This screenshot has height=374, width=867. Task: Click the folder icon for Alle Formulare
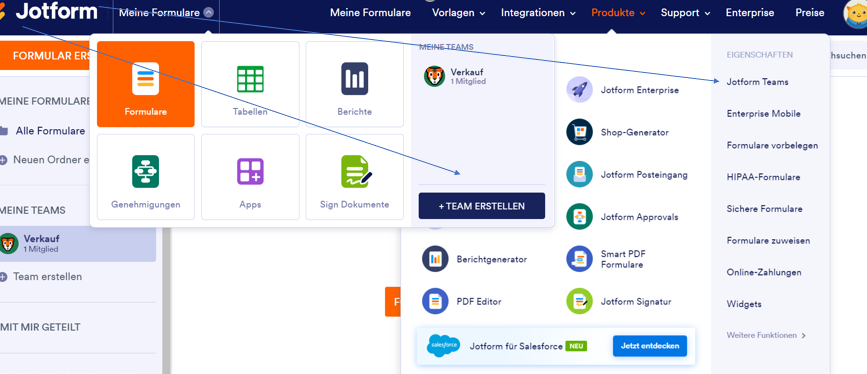coord(3,131)
